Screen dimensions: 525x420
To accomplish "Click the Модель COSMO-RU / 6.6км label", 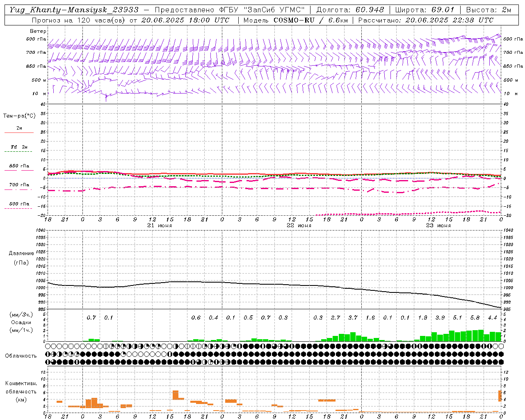I will click(x=295, y=20).
